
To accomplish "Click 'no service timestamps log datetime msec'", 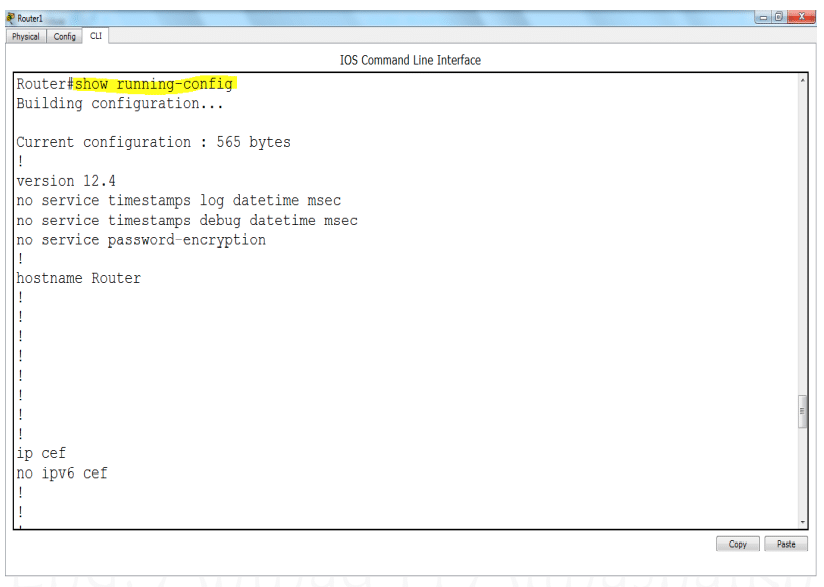I will (x=179, y=201).
